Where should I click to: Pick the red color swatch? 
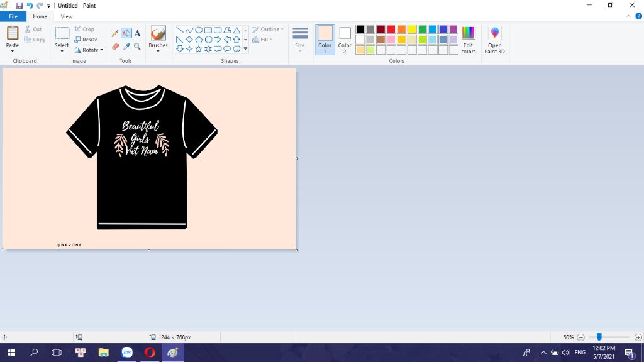[391, 29]
